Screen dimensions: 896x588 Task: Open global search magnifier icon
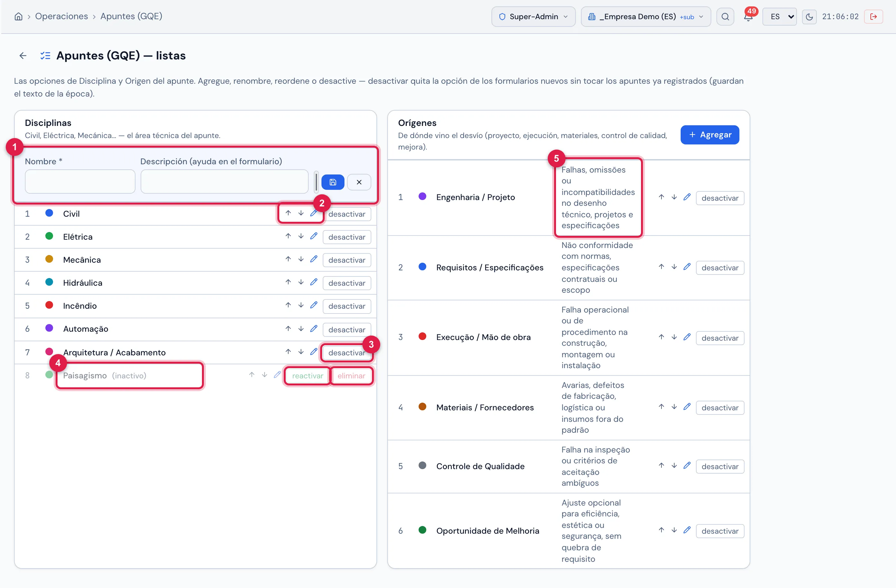725,17
